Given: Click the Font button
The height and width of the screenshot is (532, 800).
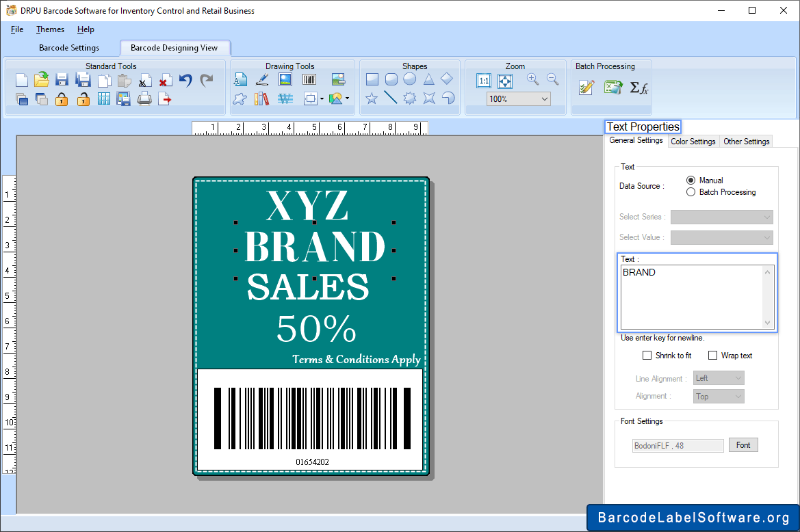Looking at the screenshot, I should click(743, 445).
